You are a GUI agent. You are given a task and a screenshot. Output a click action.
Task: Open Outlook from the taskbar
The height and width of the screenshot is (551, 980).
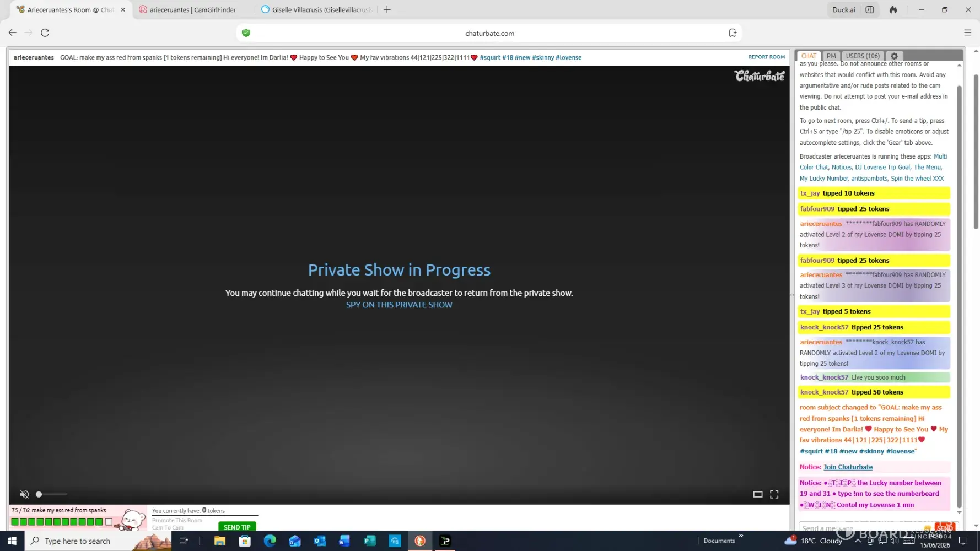[x=320, y=541]
